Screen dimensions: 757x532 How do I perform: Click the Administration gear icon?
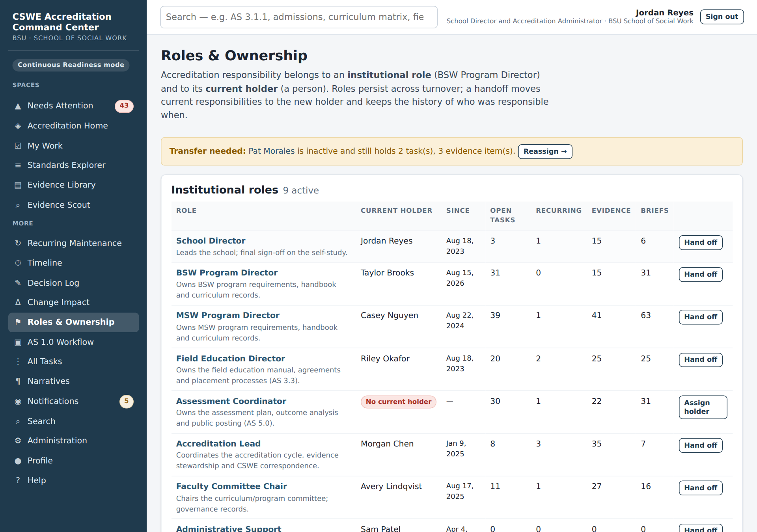point(18,441)
